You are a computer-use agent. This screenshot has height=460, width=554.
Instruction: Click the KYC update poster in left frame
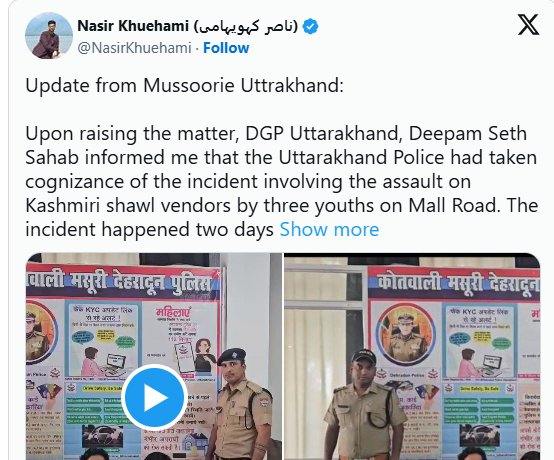click(103, 340)
